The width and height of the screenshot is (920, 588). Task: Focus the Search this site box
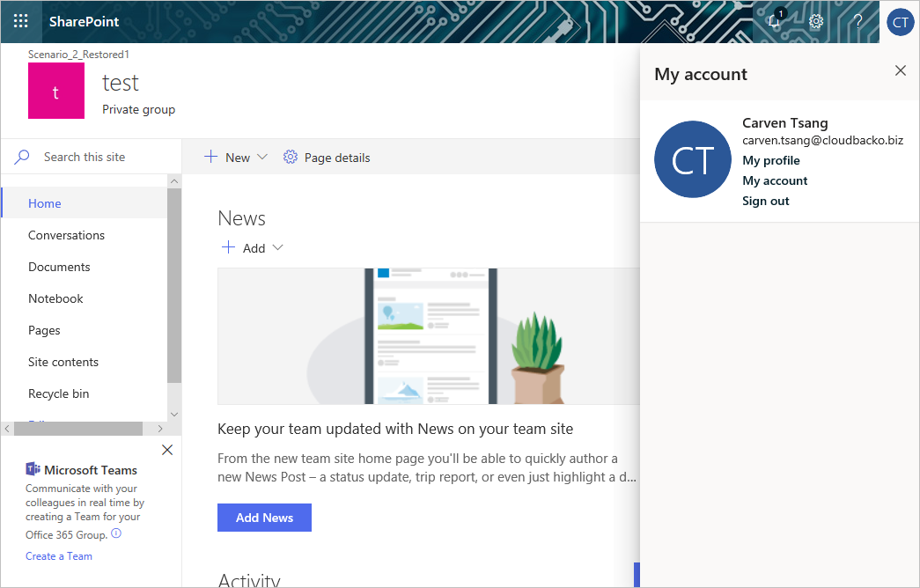pyautogui.click(x=92, y=157)
